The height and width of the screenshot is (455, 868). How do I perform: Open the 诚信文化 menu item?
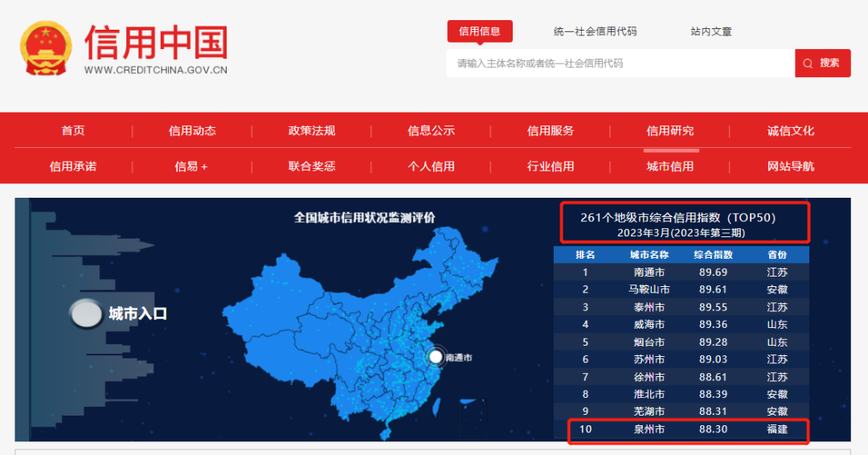(x=791, y=131)
